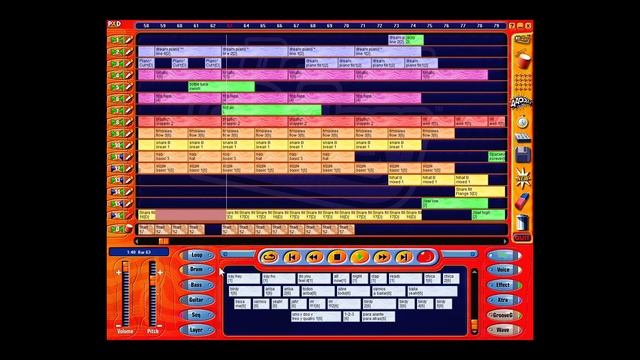Image resolution: width=640 pixels, height=360 pixels.
Task: Click the stopwatch icon in the sidebar
Action: [x=523, y=122]
